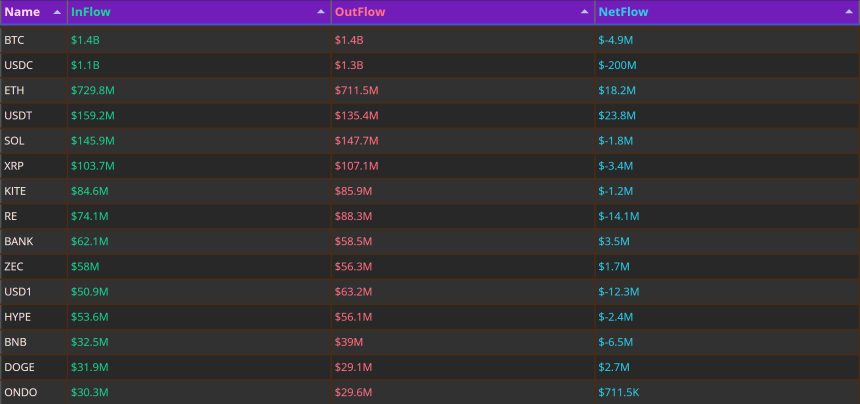860x404 pixels.
Task: Click XRP outflow value $107.1M
Action: (x=357, y=166)
